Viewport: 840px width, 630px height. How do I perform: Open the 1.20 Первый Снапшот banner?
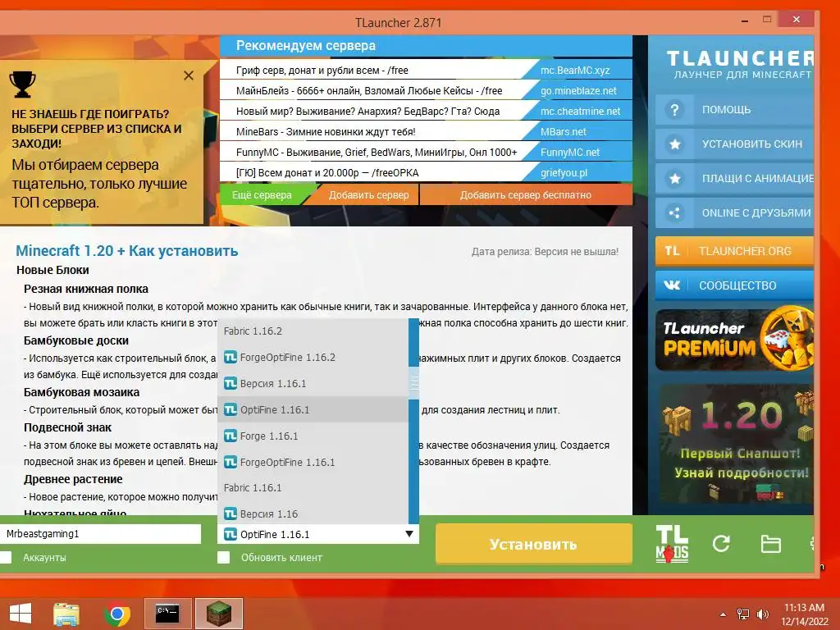click(734, 444)
